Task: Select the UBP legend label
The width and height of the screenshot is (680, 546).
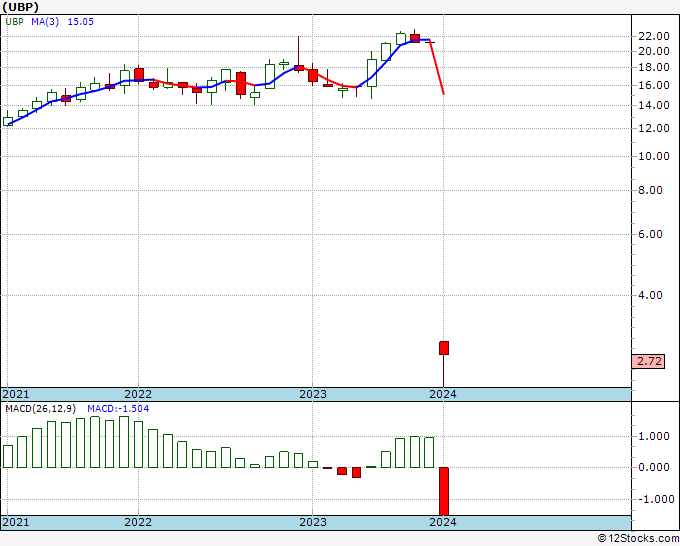Action: (14, 22)
